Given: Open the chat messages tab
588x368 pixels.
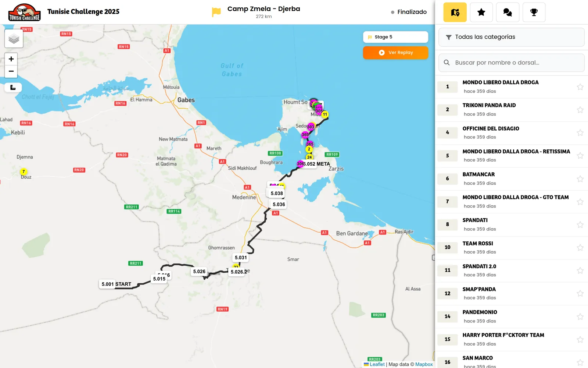Looking at the screenshot, I should (508, 12).
